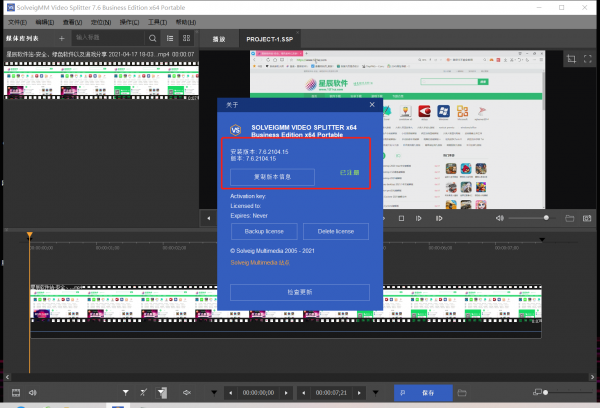
Task: Select the mp4 clip thumbnail in media library
Action: [101, 80]
